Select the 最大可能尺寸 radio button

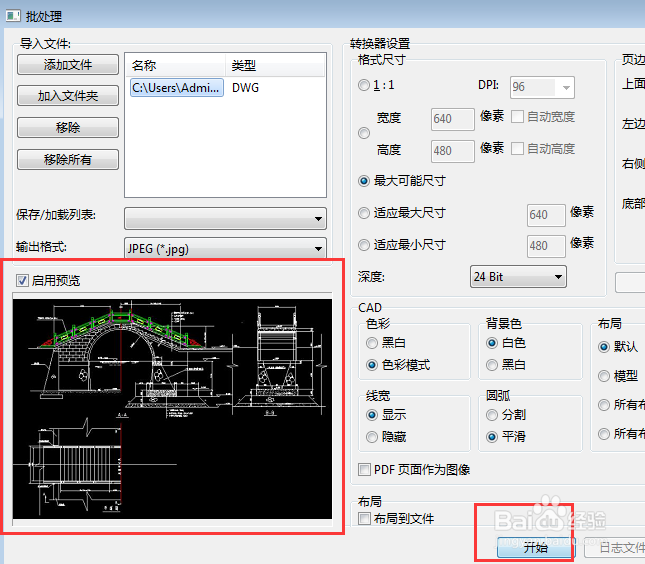[x=364, y=181]
